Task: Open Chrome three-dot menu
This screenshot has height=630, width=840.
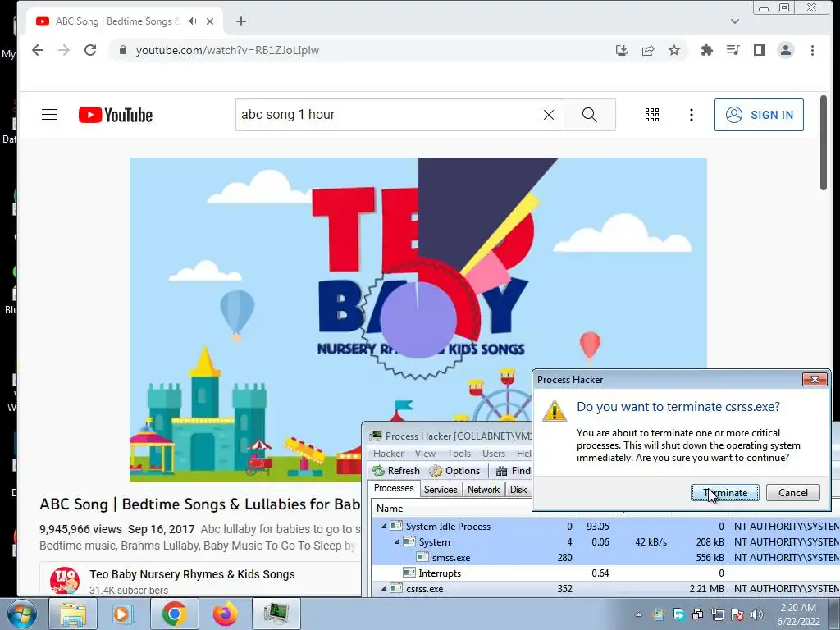Action: pos(812,50)
